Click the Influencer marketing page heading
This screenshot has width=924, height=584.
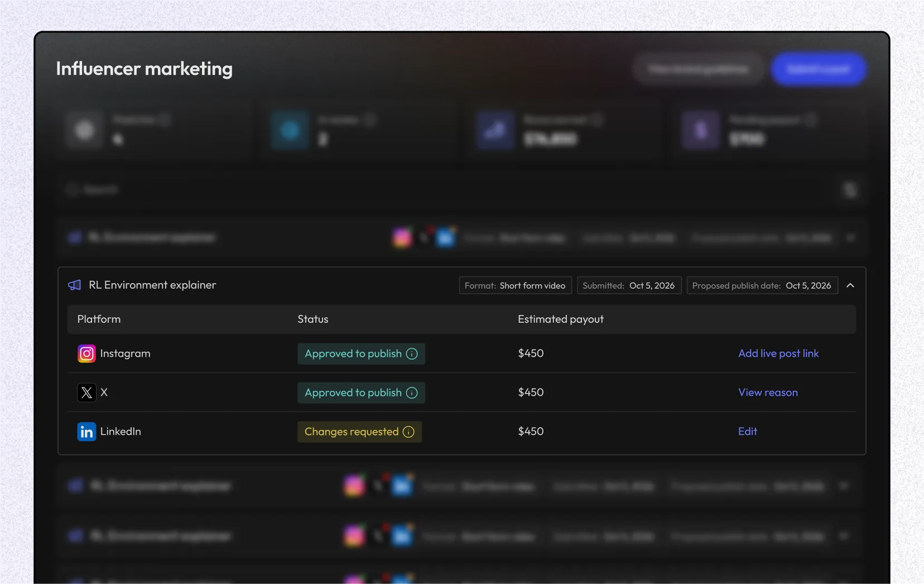[144, 69]
